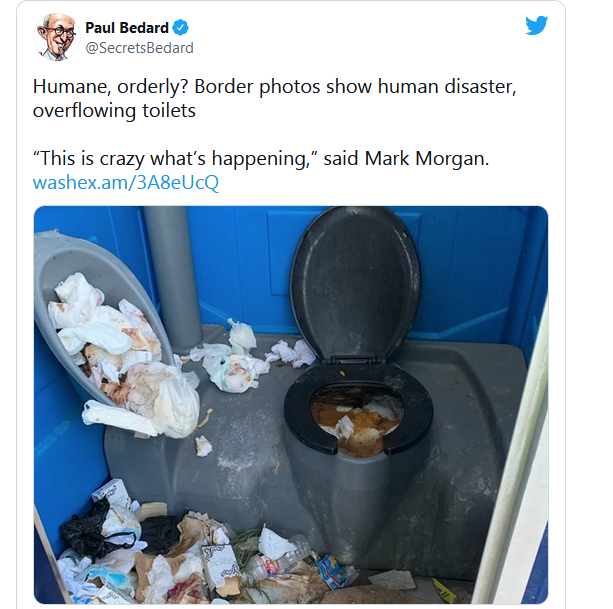Visit the @SecretsBedard handle

click(x=139, y=48)
